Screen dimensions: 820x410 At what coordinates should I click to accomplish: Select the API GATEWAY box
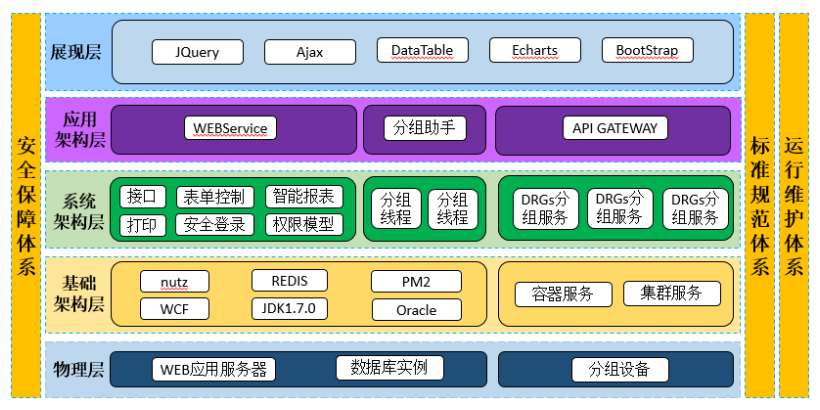click(616, 128)
